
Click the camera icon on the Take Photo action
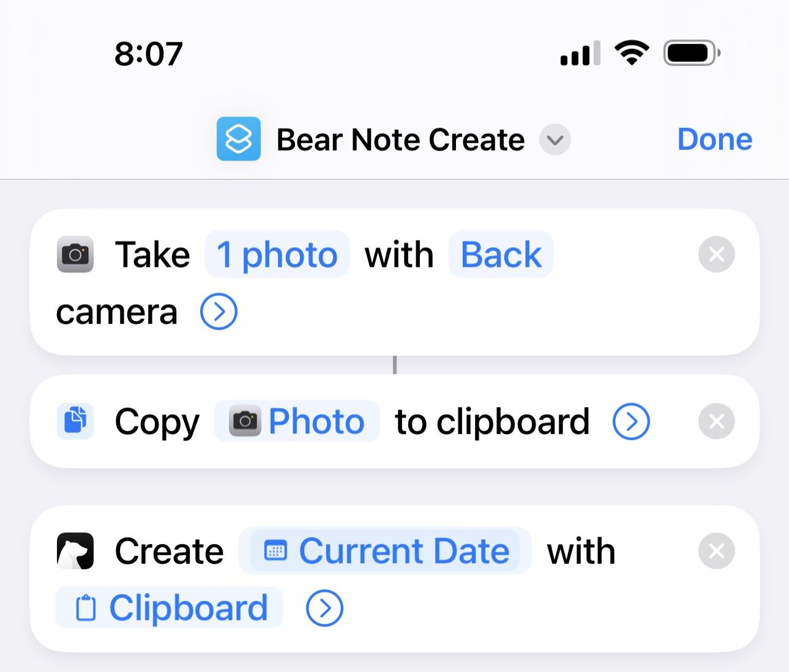click(76, 255)
